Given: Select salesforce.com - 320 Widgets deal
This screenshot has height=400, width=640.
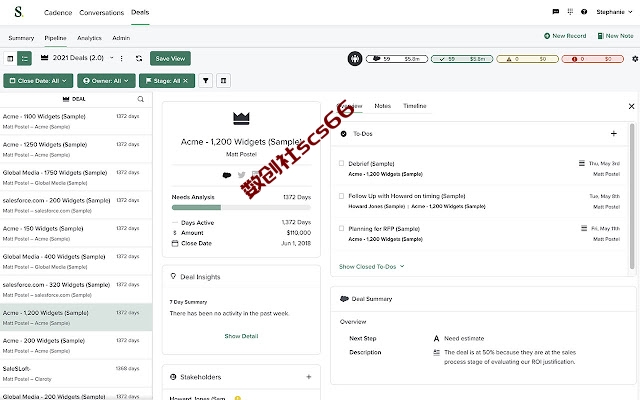Looking at the screenshot, I should click(x=76, y=289).
